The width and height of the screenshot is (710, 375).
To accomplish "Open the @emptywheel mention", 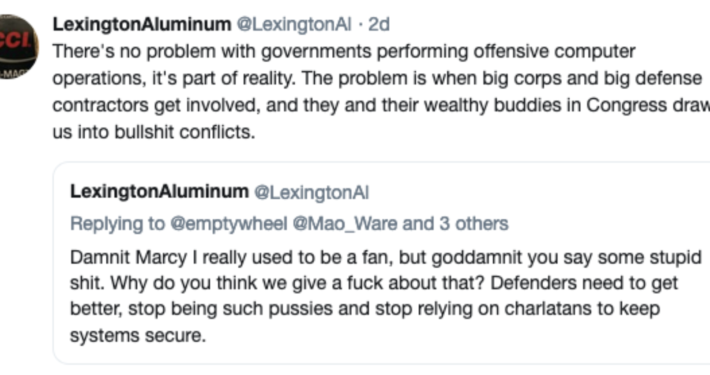I will coord(229,224).
